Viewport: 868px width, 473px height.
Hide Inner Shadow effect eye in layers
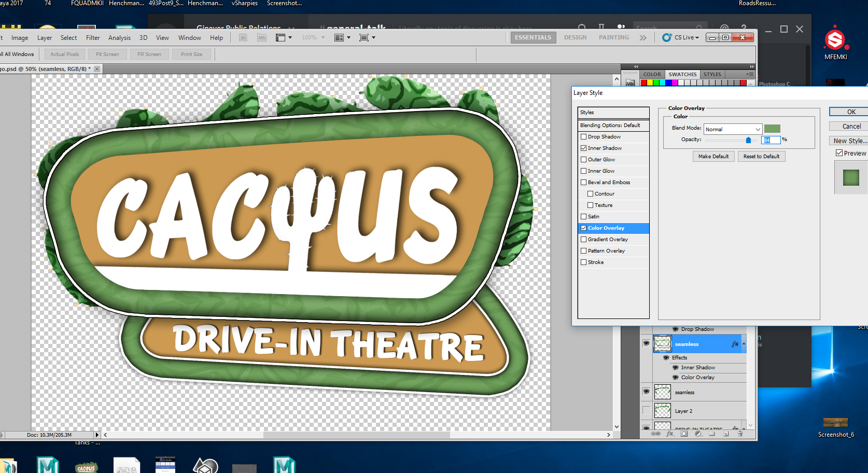pos(676,367)
